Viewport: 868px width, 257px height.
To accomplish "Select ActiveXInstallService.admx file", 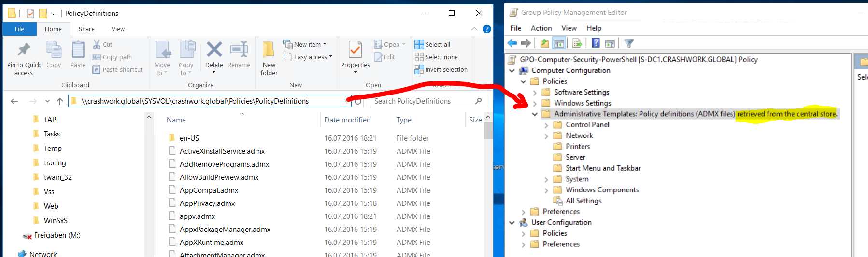I will (x=222, y=151).
